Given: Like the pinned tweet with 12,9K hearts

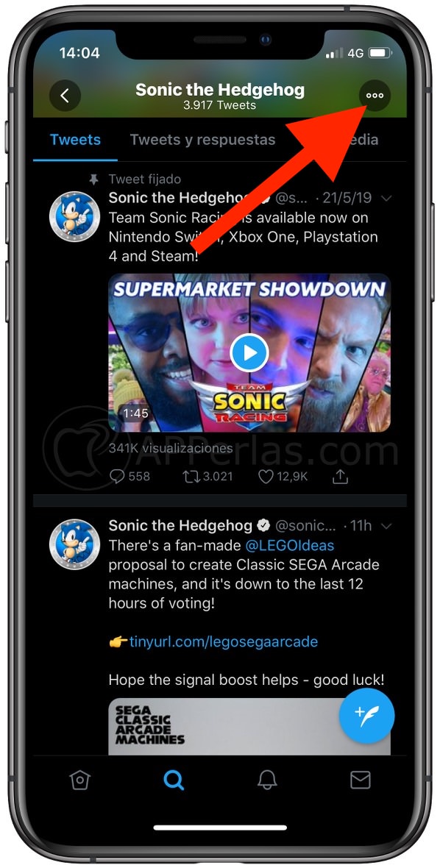Looking at the screenshot, I should pyautogui.click(x=283, y=476).
